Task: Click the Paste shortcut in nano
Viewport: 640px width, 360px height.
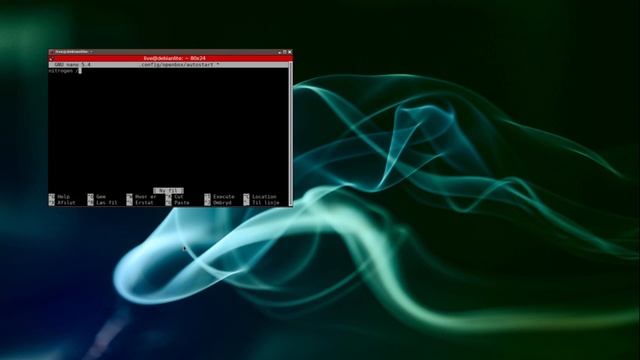Action: click(178, 202)
